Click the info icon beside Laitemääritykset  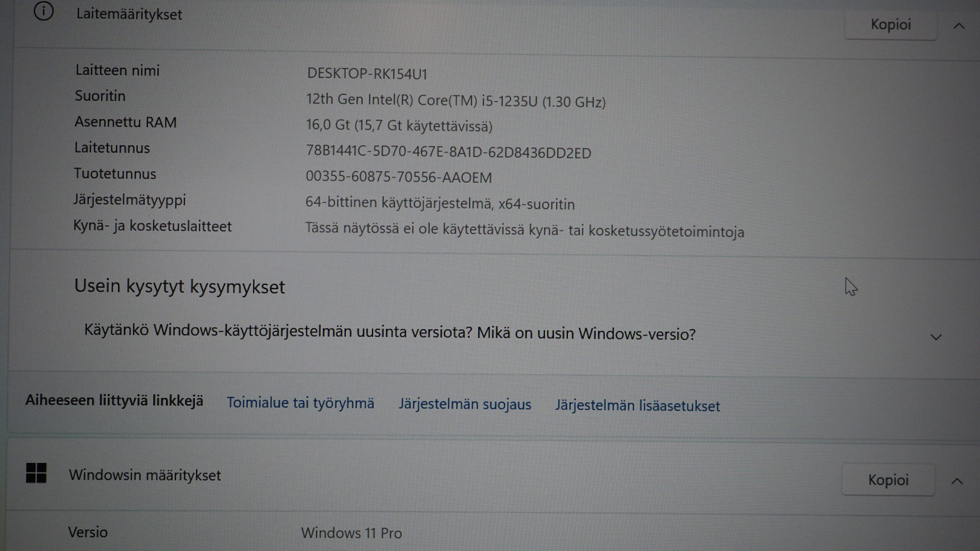tap(43, 12)
